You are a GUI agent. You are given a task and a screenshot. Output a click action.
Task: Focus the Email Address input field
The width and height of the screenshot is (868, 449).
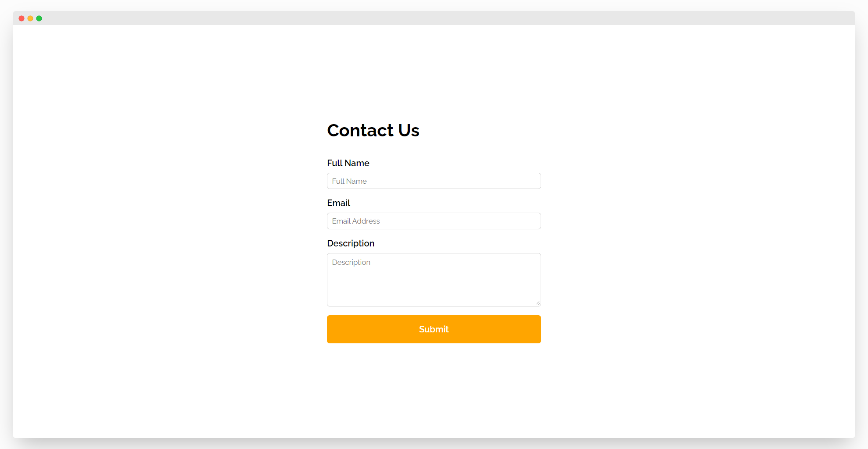(x=434, y=221)
